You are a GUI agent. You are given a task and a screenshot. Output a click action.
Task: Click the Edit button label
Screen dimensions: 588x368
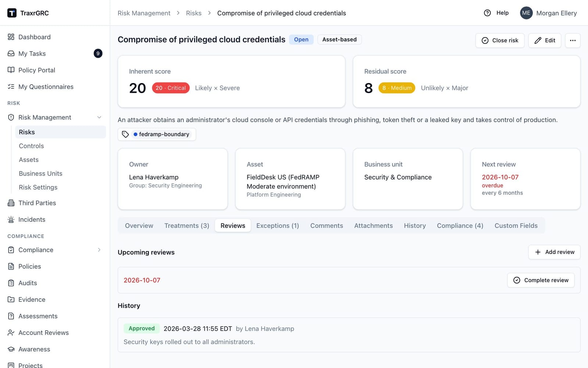click(x=550, y=40)
